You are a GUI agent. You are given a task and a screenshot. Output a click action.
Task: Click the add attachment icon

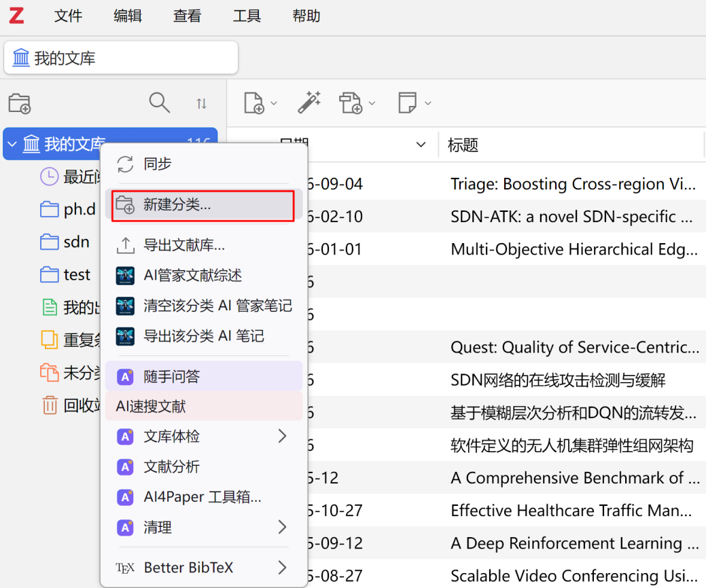[351, 103]
